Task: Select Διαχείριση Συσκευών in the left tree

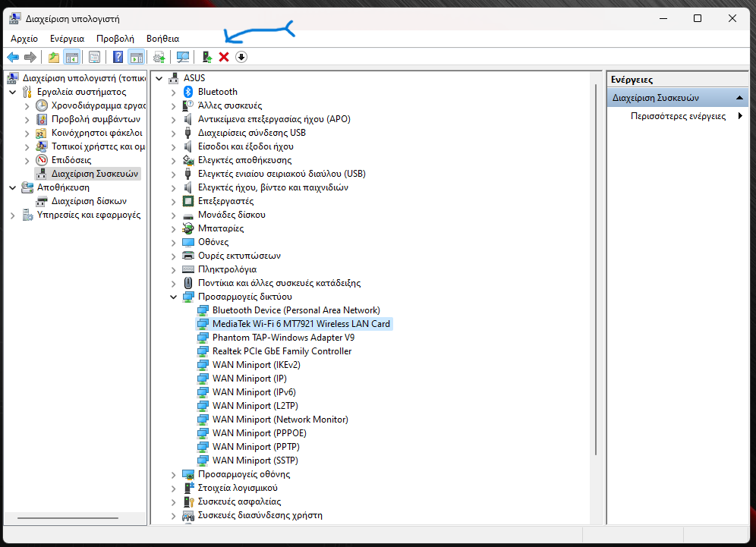Action: 94,174
